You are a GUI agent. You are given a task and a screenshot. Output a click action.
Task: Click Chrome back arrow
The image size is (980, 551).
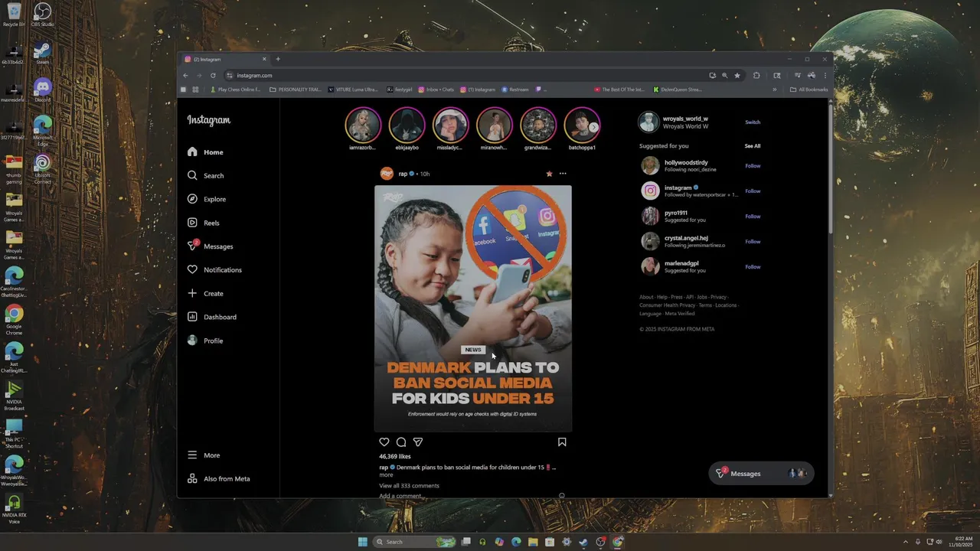click(185, 76)
